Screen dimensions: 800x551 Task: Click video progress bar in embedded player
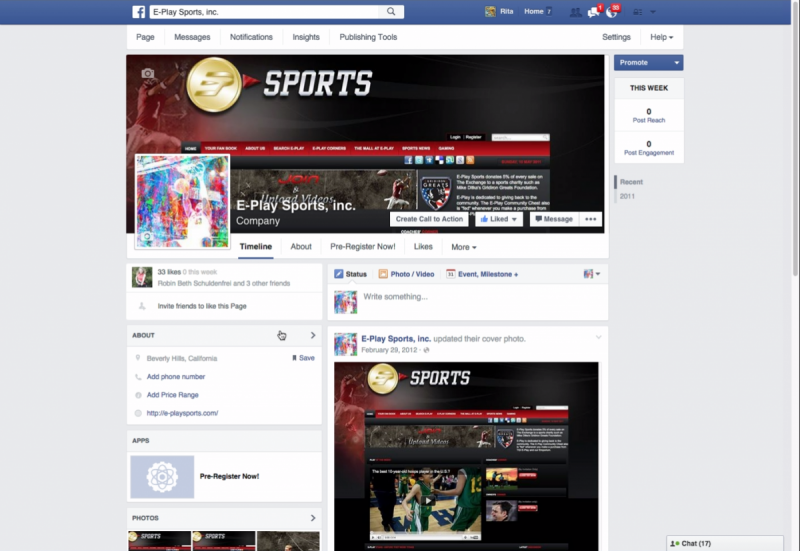point(427,537)
